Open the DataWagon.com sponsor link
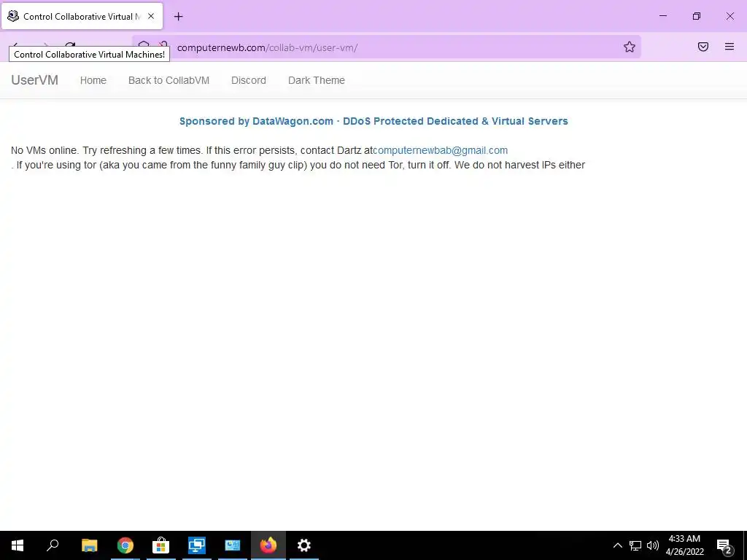This screenshot has height=560, width=747. coord(373,121)
